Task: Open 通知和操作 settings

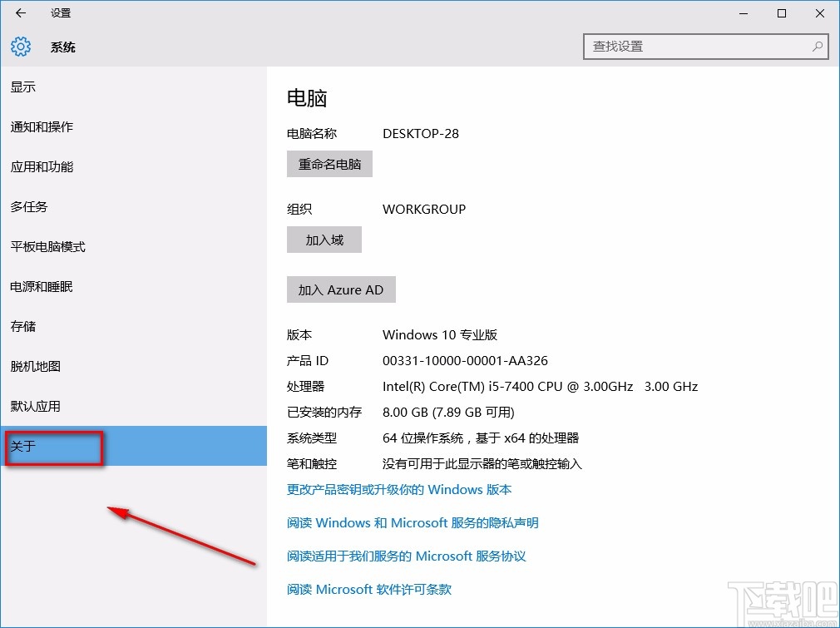Action: click(42, 126)
